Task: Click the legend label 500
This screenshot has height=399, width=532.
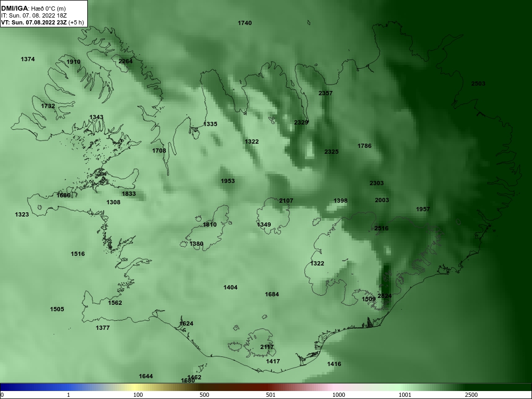Action: pos(205,395)
